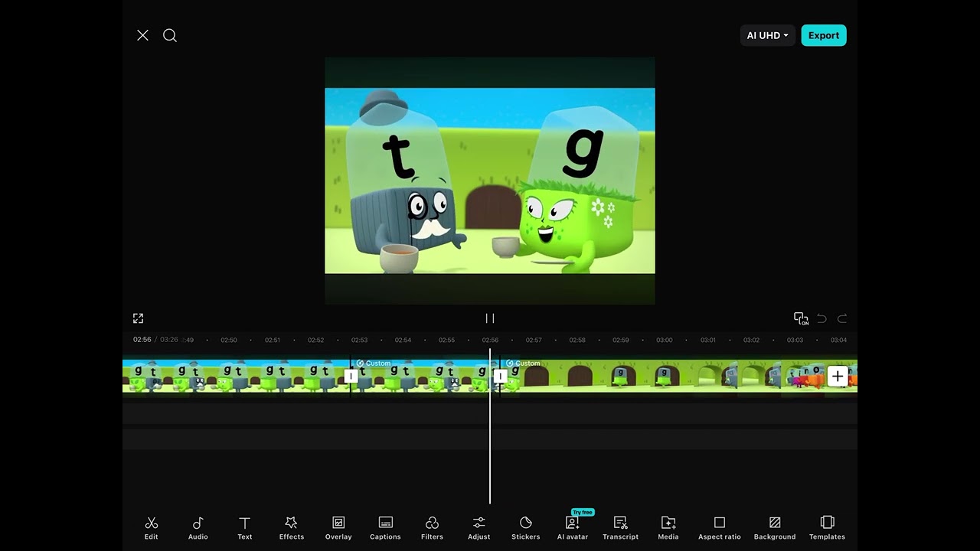Open the Filters tool
Image resolution: width=980 pixels, height=551 pixels.
(x=432, y=527)
